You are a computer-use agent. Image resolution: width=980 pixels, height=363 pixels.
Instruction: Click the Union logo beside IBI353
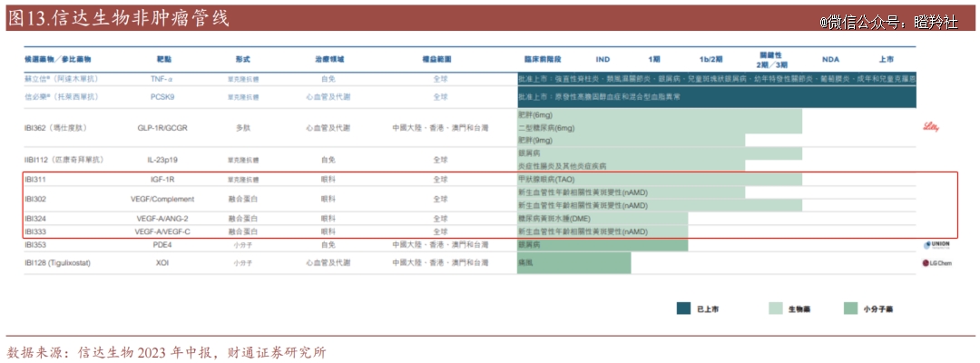click(x=936, y=245)
